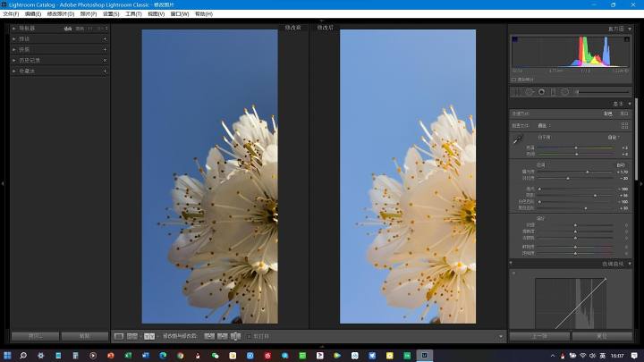Open WeChat from the taskbar
Screen dimensions: 644x362
[x=216, y=356]
